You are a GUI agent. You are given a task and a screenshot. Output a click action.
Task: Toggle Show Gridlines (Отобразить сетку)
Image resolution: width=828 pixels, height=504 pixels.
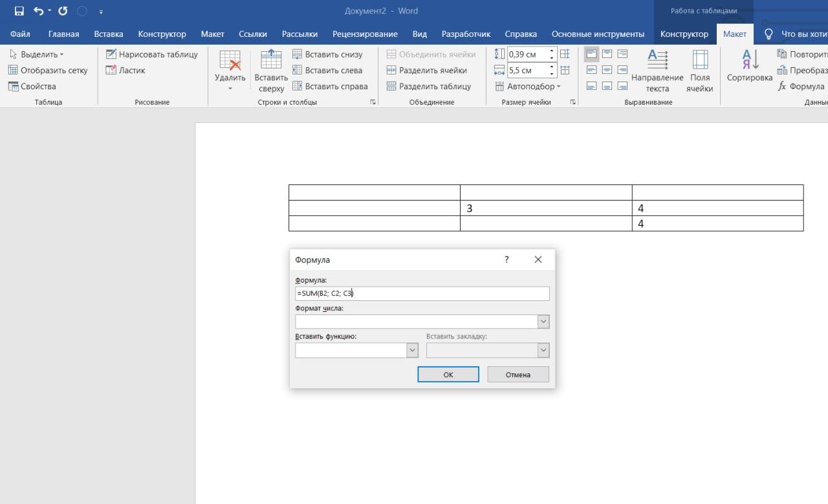pyautogui.click(x=48, y=70)
